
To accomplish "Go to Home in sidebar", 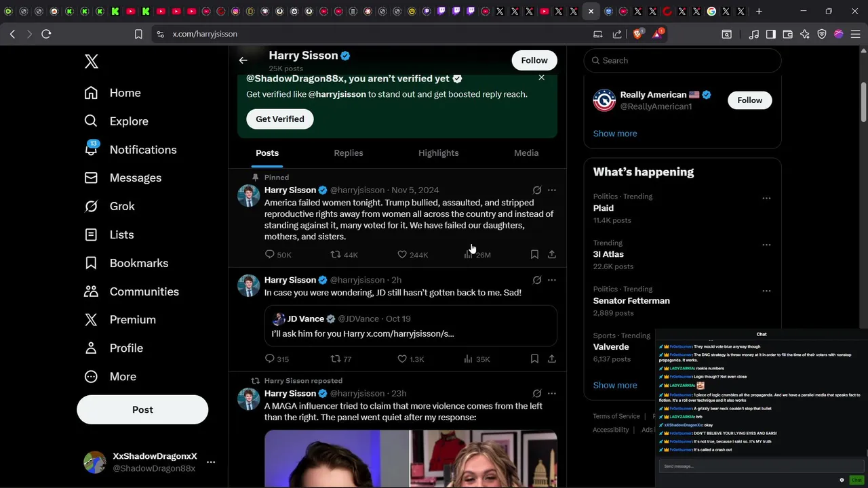I will click(113, 93).
